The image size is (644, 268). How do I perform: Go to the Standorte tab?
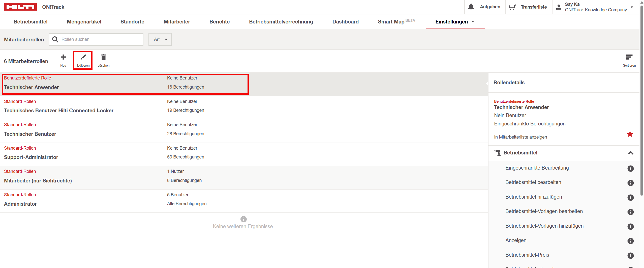[132, 22]
